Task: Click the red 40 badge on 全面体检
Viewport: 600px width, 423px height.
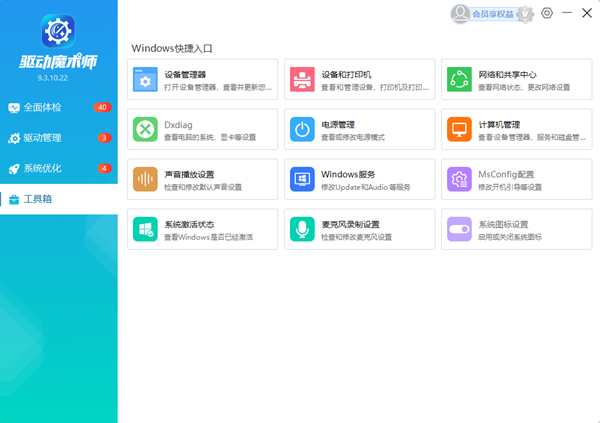Action: (x=102, y=107)
